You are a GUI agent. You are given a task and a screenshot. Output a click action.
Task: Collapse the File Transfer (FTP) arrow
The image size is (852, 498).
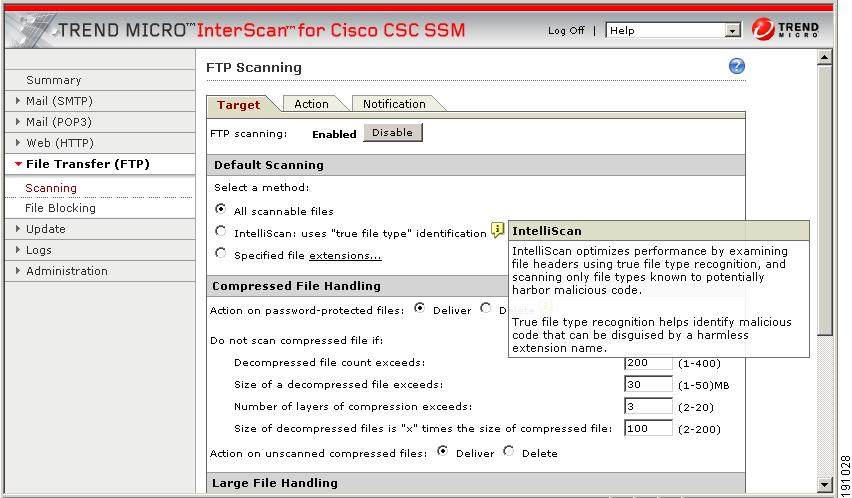point(18,164)
